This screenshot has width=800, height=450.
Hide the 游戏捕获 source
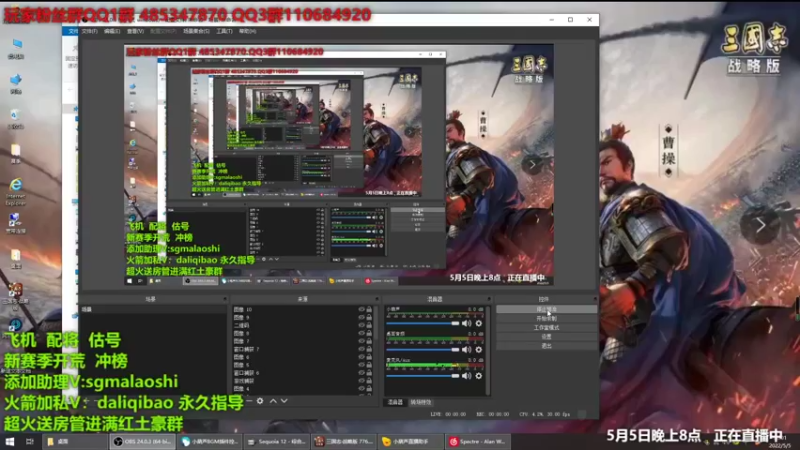pos(361,381)
